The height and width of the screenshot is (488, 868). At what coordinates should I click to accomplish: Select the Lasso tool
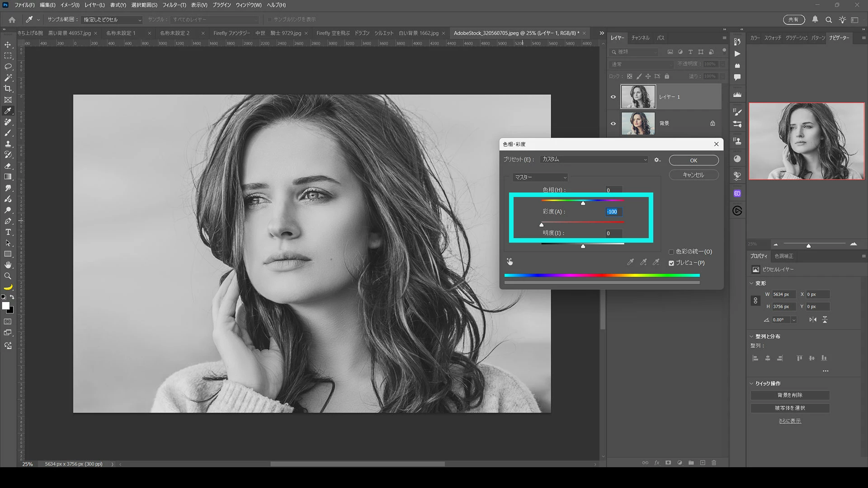[x=8, y=67]
